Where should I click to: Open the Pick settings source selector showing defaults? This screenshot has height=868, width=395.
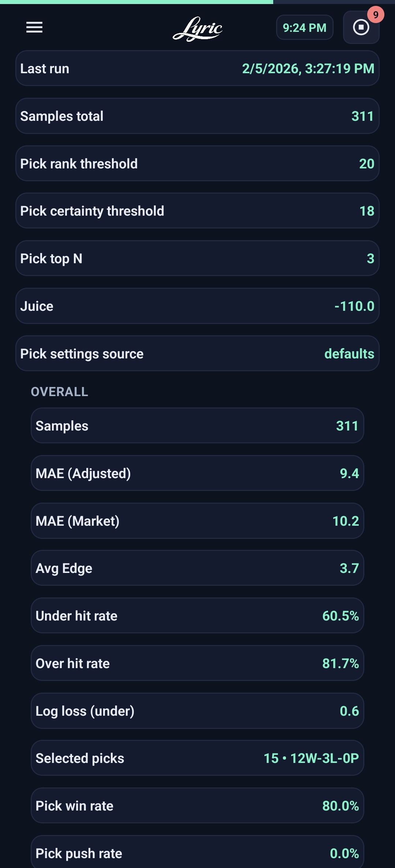tap(197, 353)
